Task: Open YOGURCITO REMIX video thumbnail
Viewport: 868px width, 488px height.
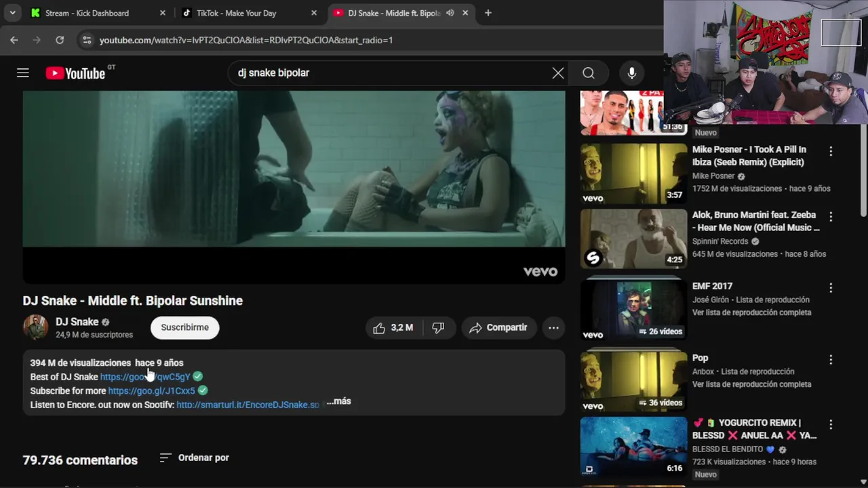Action: [x=633, y=447]
